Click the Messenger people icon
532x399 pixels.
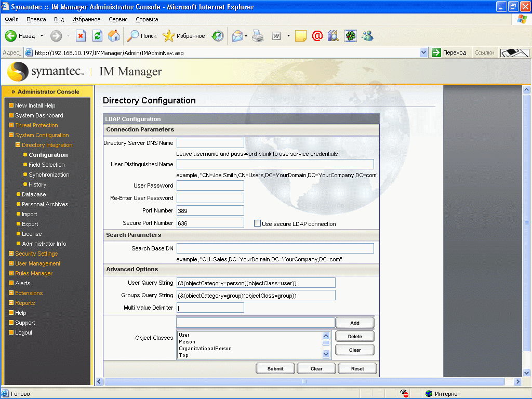coord(367,36)
